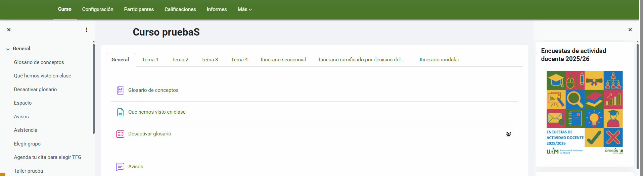This screenshot has width=644, height=176.
Task: Open the Qué hemos visto en clase link
Action: (157, 112)
